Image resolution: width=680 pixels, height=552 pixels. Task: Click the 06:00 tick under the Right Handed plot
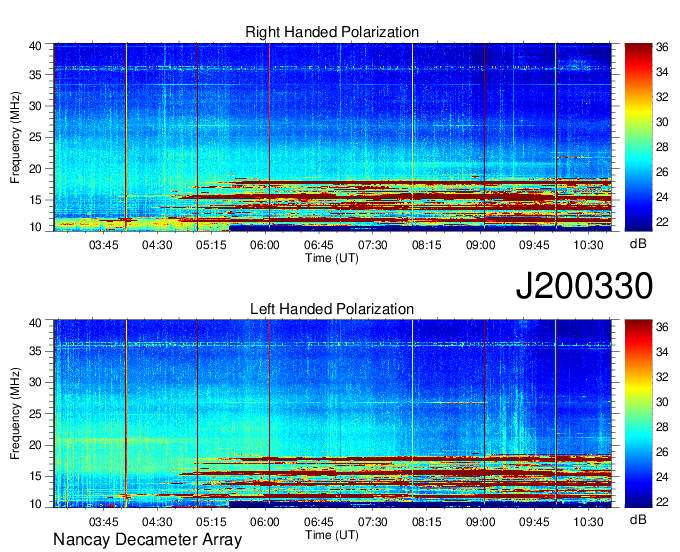265,245
